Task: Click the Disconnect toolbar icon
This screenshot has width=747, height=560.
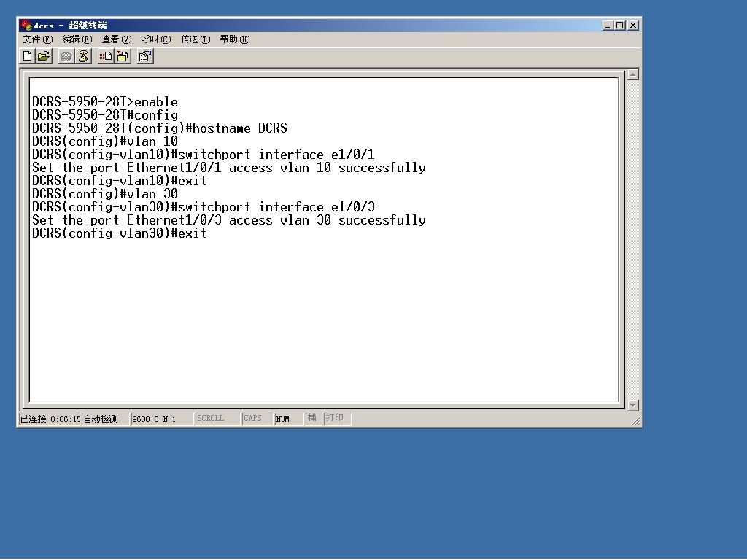Action: tap(83, 57)
